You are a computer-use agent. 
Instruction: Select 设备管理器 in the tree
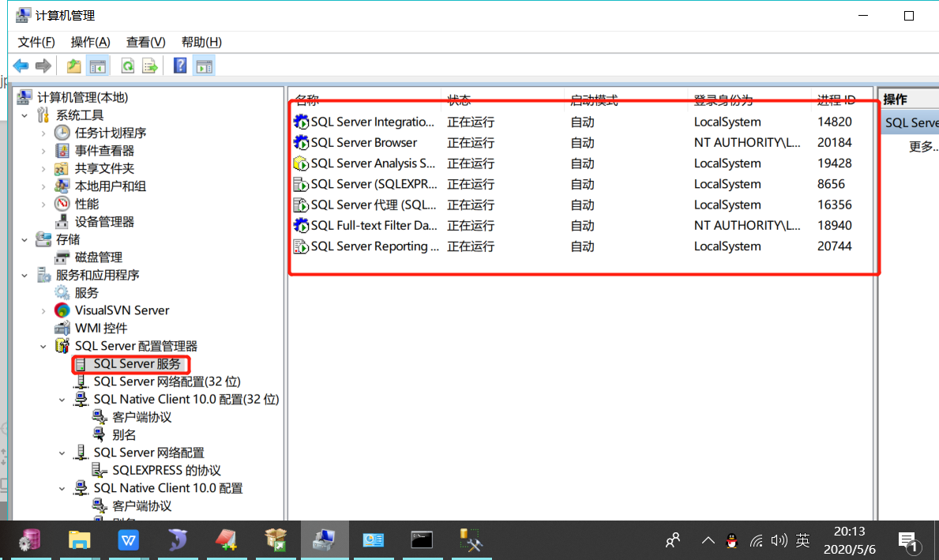[x=104, y=222]
